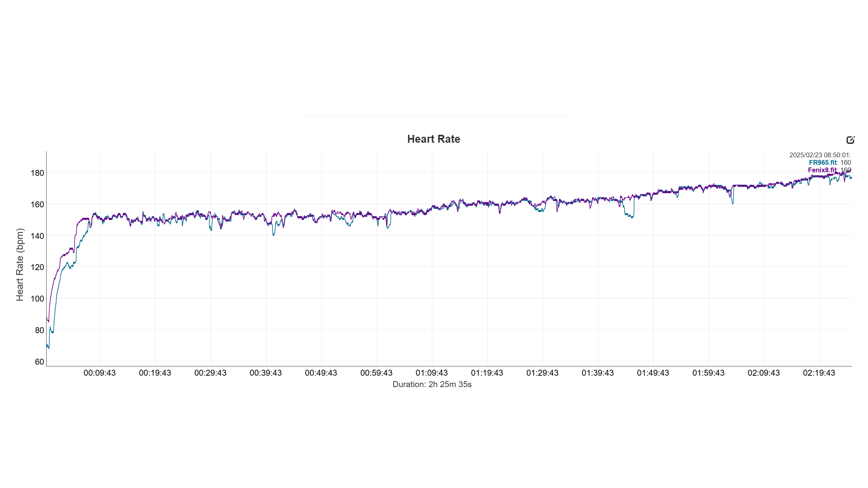
Task: Click the edit chart icon
Action: pyautogui.click(x=850, y=140)
